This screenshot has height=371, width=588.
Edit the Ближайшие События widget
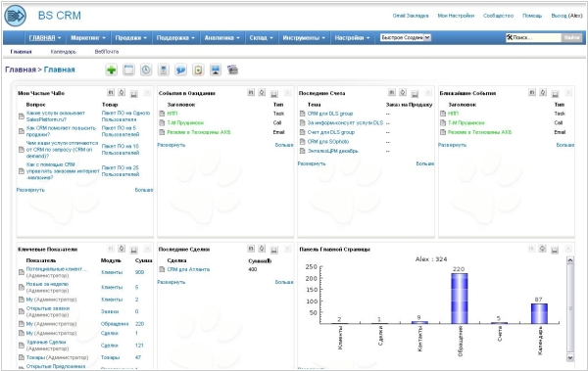click(532, 92)
